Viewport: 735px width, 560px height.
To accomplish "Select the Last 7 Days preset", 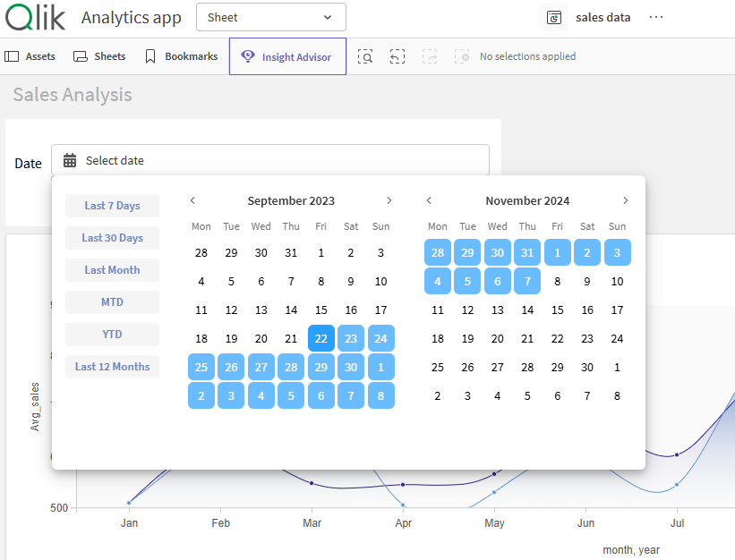I will (112, 206).
